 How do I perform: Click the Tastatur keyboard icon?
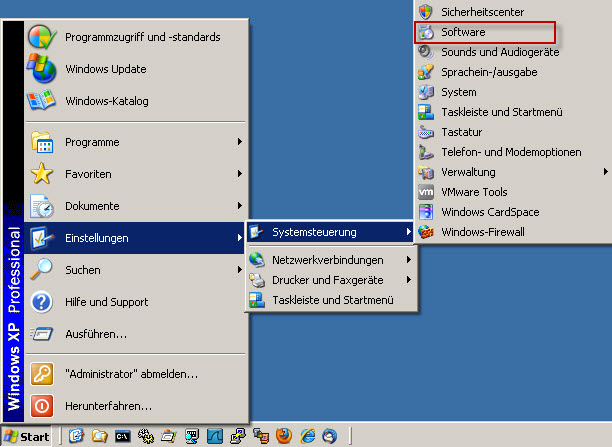point(426,132)
